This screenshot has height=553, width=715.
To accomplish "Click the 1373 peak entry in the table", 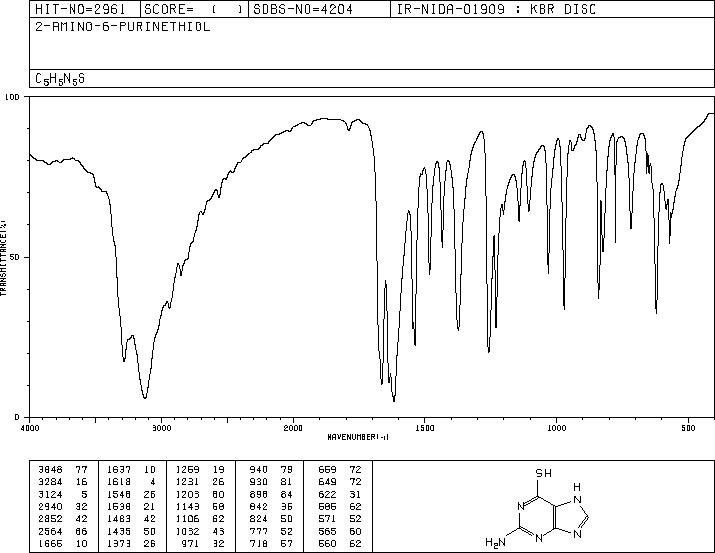I will point(131,544).
